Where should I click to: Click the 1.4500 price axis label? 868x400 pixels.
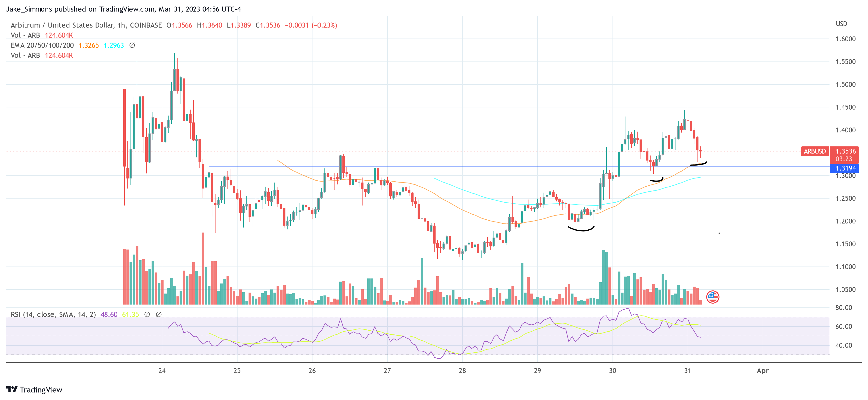845,107
